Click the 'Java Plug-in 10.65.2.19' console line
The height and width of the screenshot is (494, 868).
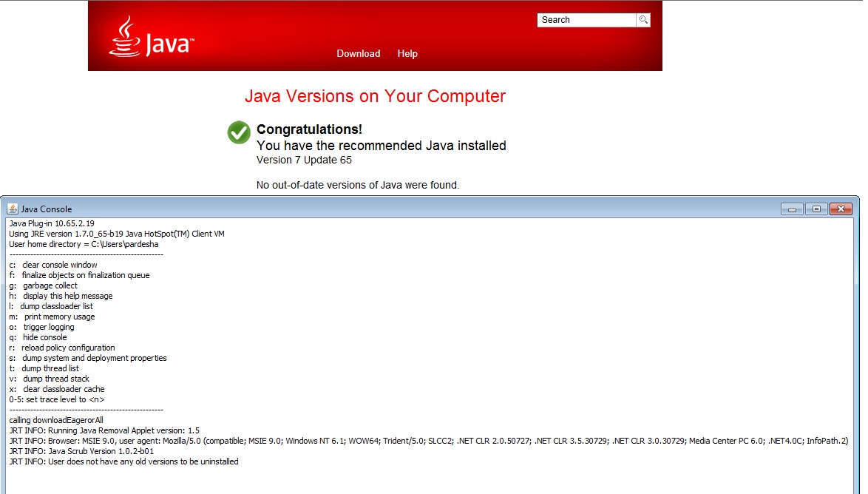(52, 223)
